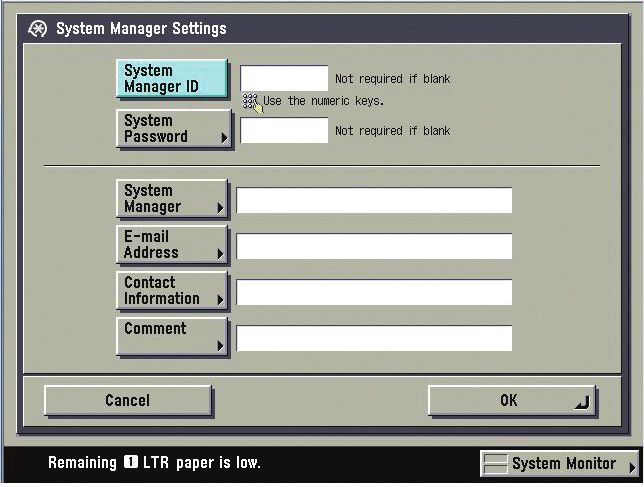Click the System Password input field
Viewport: 644px width, 487px height.
284,130
